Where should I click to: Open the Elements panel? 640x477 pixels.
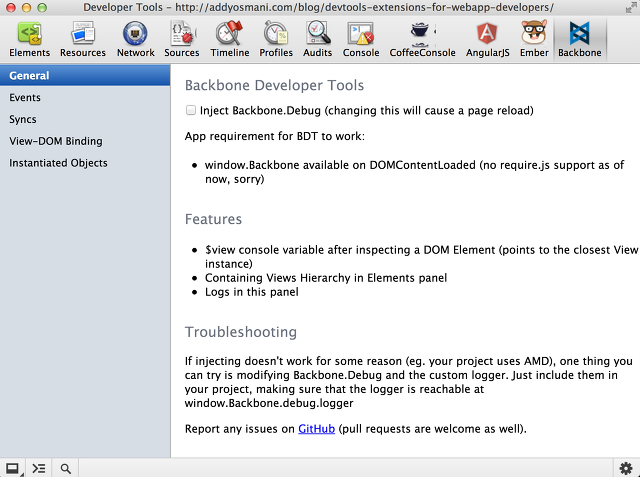click(x=29, y=40)
